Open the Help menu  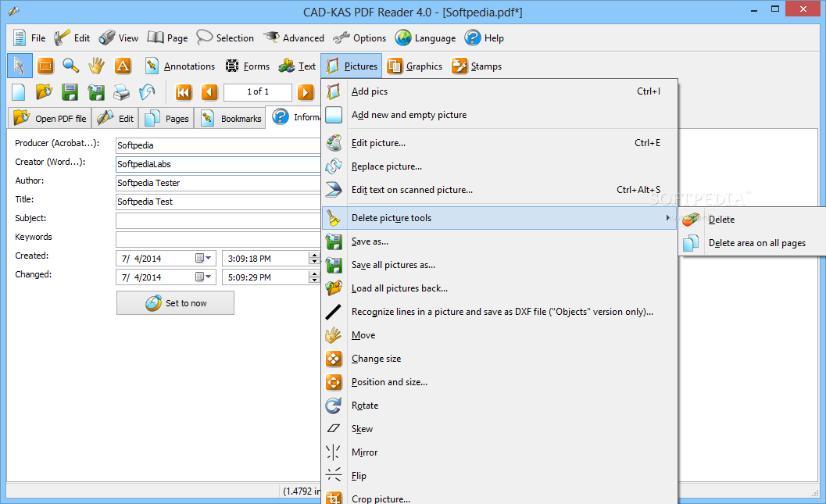[485, 38]
